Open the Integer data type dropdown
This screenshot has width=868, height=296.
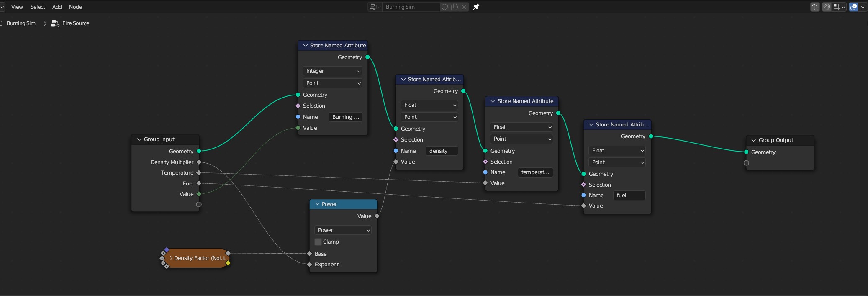pos(332,71)
